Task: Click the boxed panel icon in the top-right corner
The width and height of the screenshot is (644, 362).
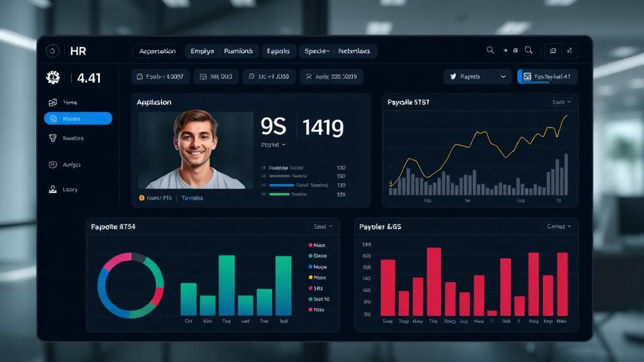Action: click(553, 50)
